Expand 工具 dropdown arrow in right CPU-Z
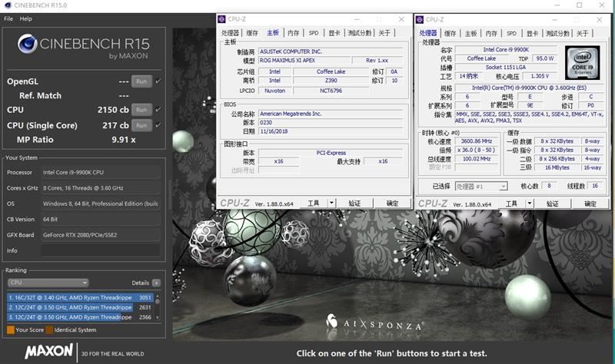Image resolution: width=615 pixels, height=364 pixels. (530, 204)
